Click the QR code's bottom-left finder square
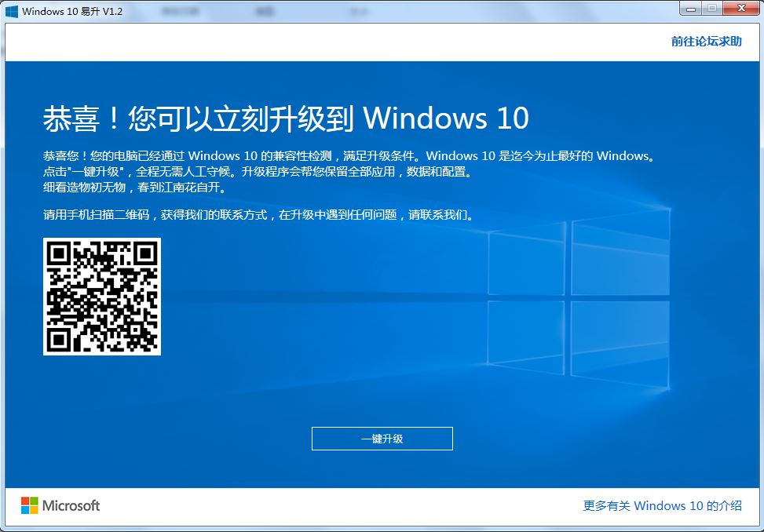764x532 pixels. [x=60, y=339]
